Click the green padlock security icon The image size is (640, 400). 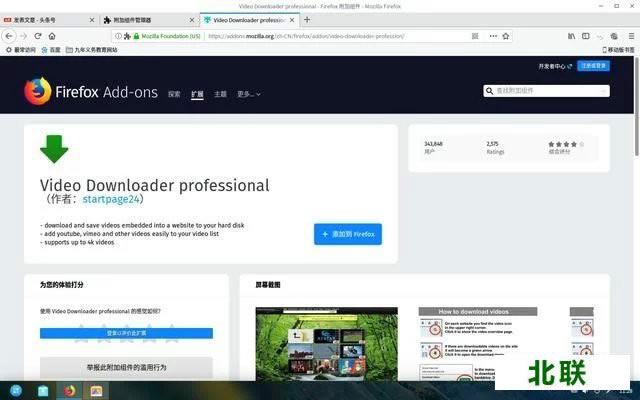pyautogui.click(x=136, y=36)
